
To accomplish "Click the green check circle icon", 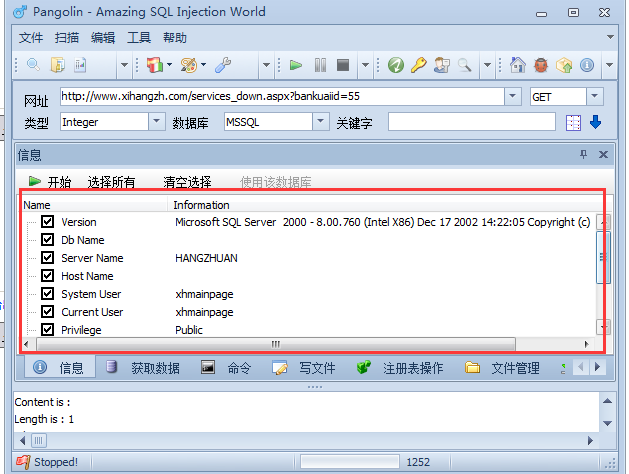I will pos(396,65).
